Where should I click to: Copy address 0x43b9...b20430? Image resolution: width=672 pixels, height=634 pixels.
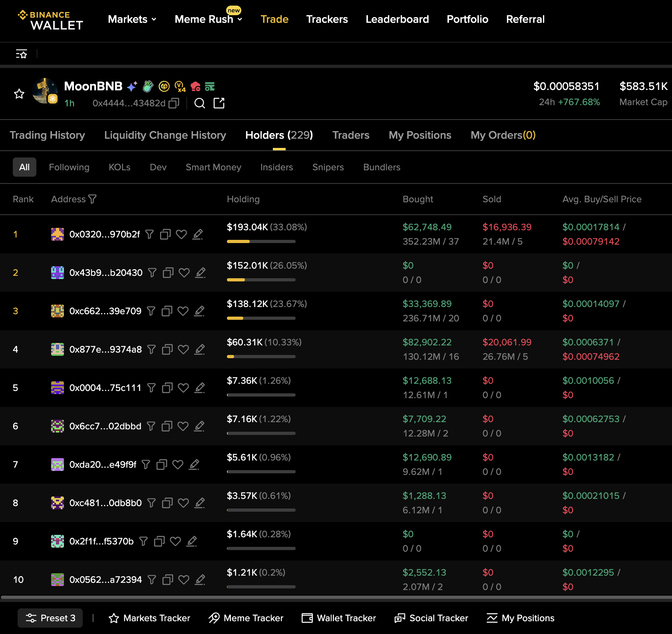pyautogui.click(x=168, y=273)
